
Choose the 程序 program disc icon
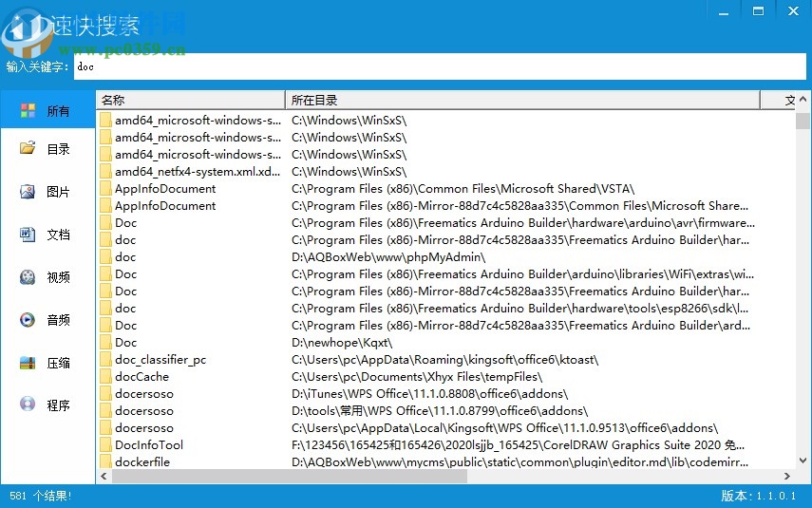click(x=28, y=405)
